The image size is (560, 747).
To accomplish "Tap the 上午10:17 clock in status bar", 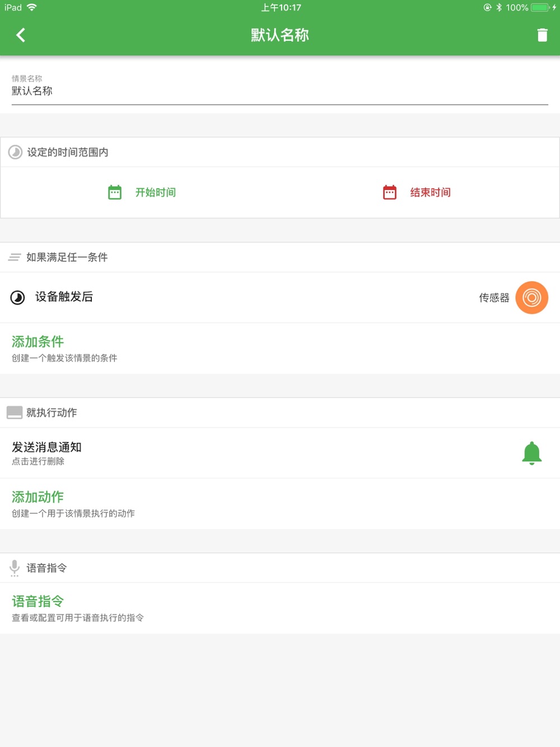I will point(281,7).
